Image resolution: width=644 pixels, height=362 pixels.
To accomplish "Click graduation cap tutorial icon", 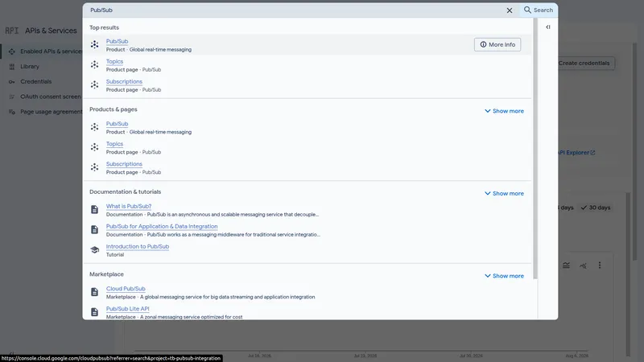I will click(94, 249).
